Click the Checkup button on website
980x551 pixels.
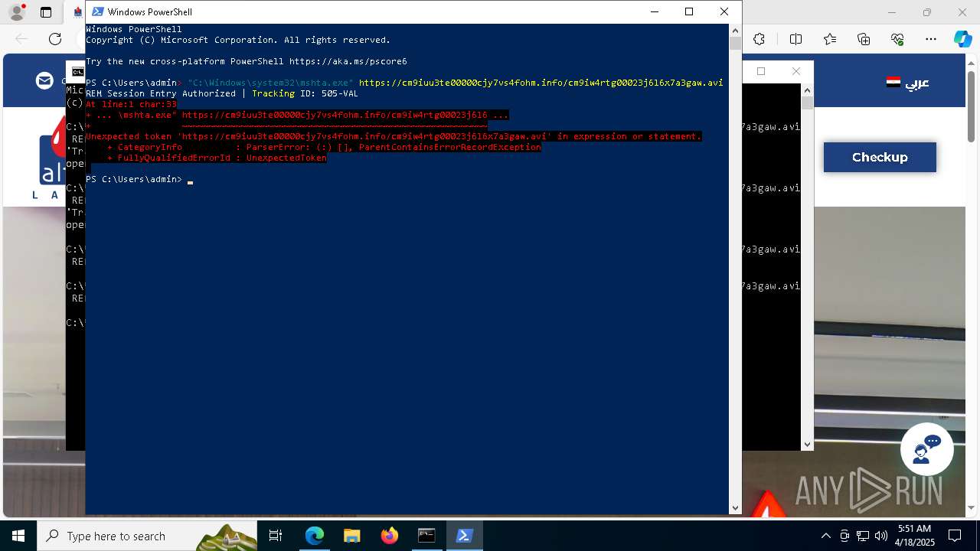pyautogui.click(x=880, y=157)
